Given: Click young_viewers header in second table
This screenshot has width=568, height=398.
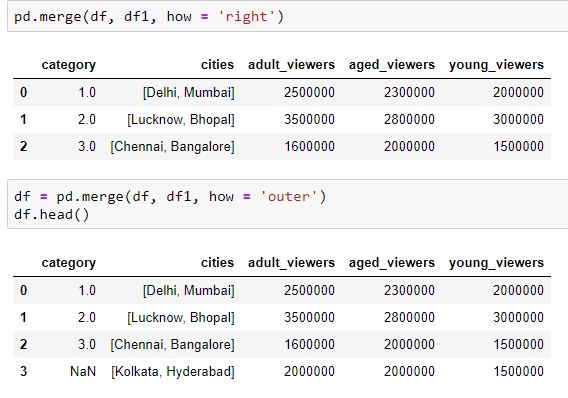Looking at the screenshot, I should pyautogui.click(x=496, y=263).
